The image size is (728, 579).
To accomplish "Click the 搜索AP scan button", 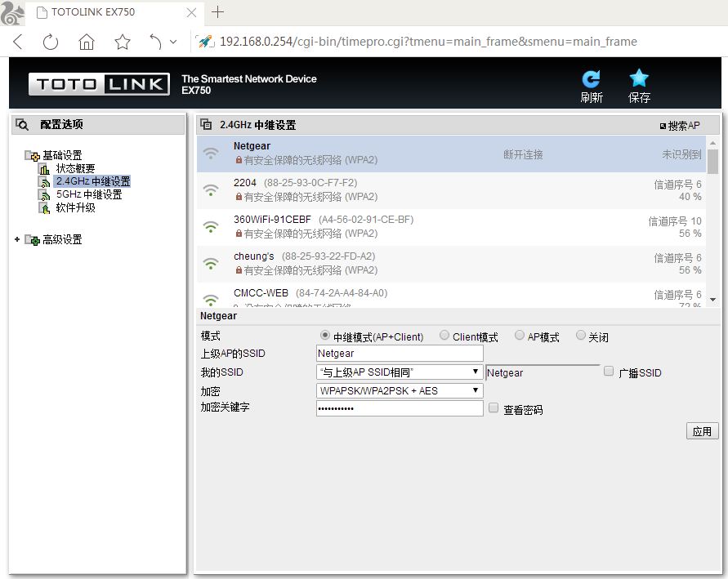I will click(x=680, y=126).
